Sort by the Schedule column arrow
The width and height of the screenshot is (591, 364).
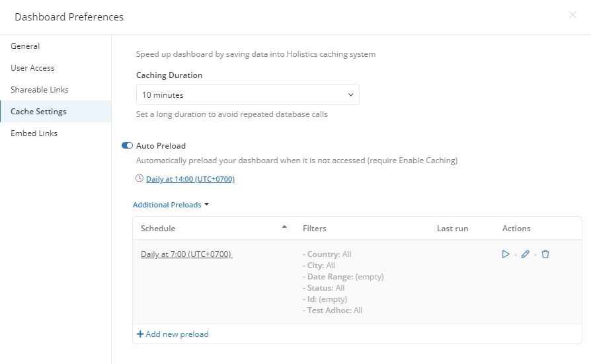click(284, 227)
